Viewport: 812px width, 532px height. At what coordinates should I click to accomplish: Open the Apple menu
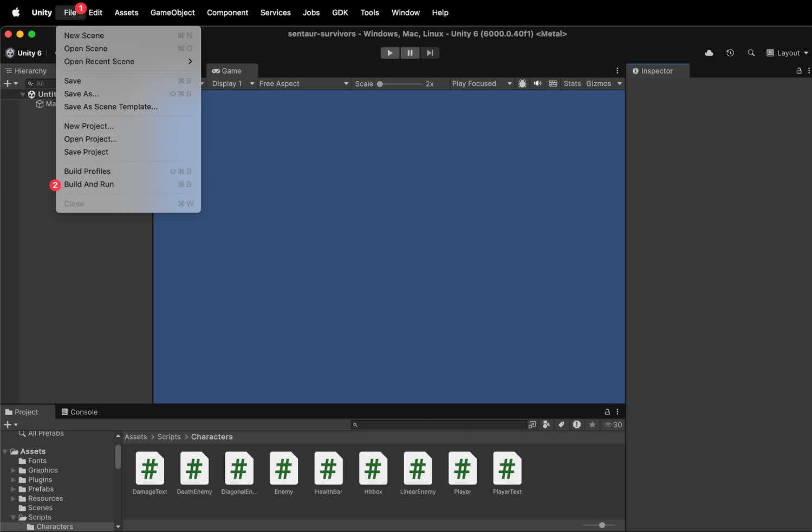[x=16, y=12]
